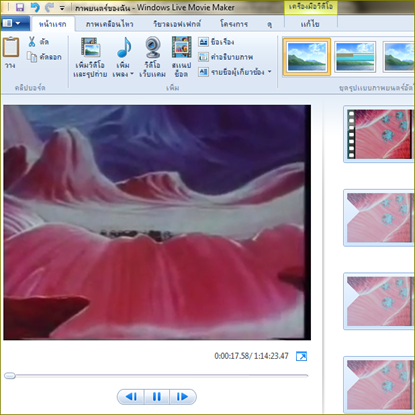Click the เครื่องมือวิดีโอ (Video Tools) contextual header

pyautogui.click(x=311, y=7)
